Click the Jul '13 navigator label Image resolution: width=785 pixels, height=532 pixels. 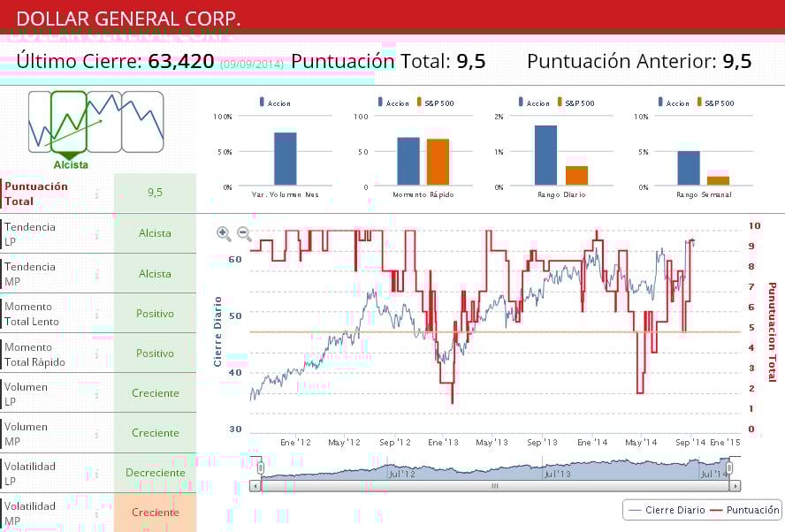tap(558, 474)
